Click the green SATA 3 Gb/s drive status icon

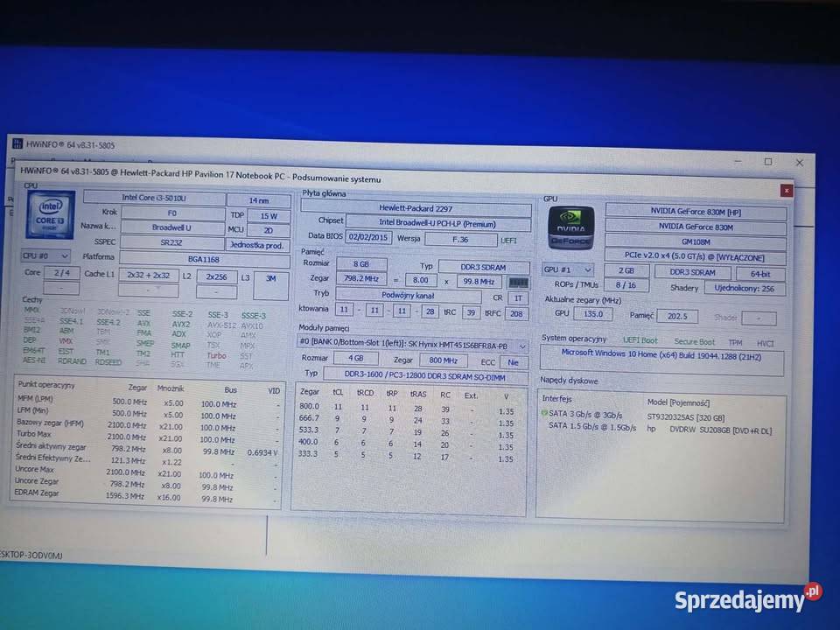543,413
